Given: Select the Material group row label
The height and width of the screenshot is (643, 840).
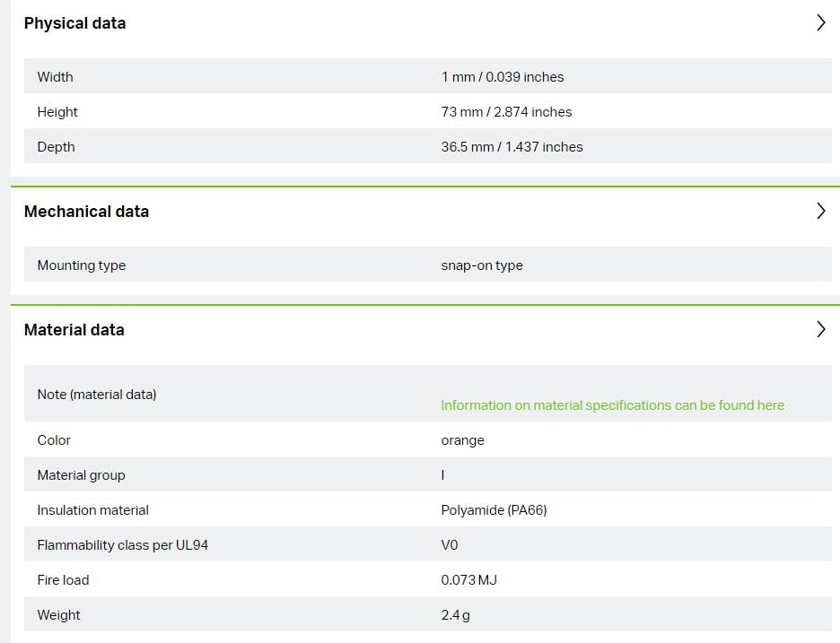Looking at the screenshot, I should (x=81, y=475).
